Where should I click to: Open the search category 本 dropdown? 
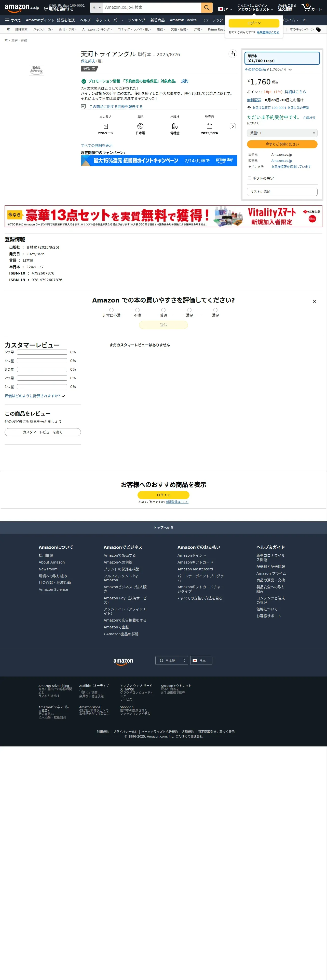(x=97, y=8)
